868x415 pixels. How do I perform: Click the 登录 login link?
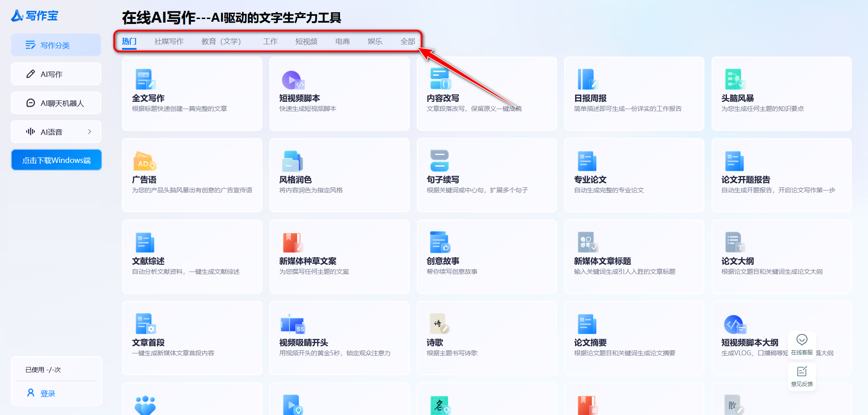pyautogui.click(x=47, y=393)
